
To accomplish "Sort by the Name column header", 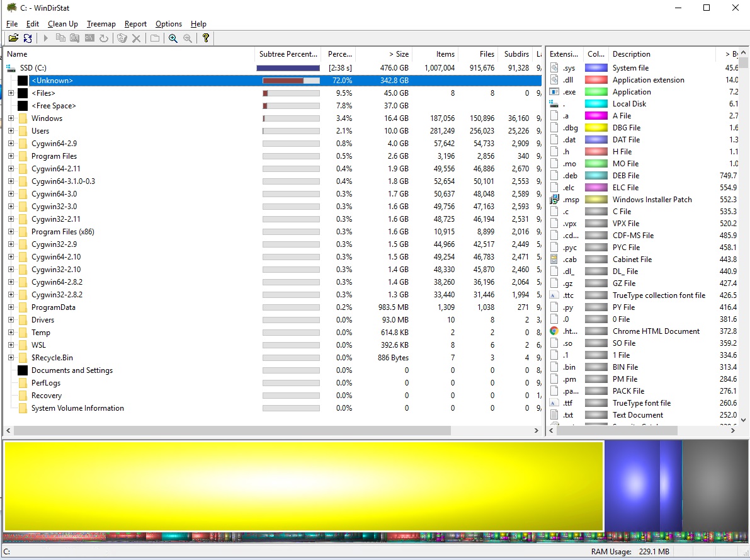I will point(129,54).
